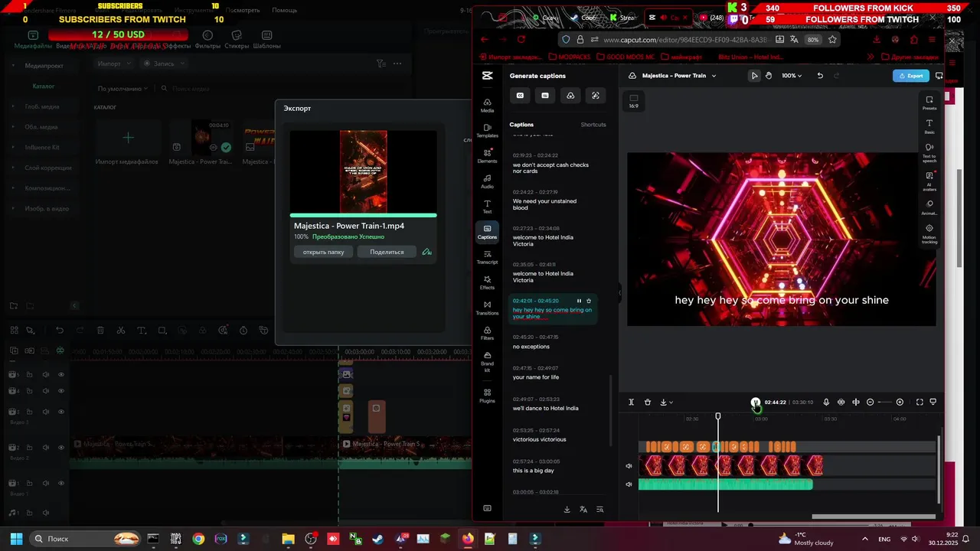
Task: Zoom out the CapCut timeline with minus icon
Action: pos(870,402)
